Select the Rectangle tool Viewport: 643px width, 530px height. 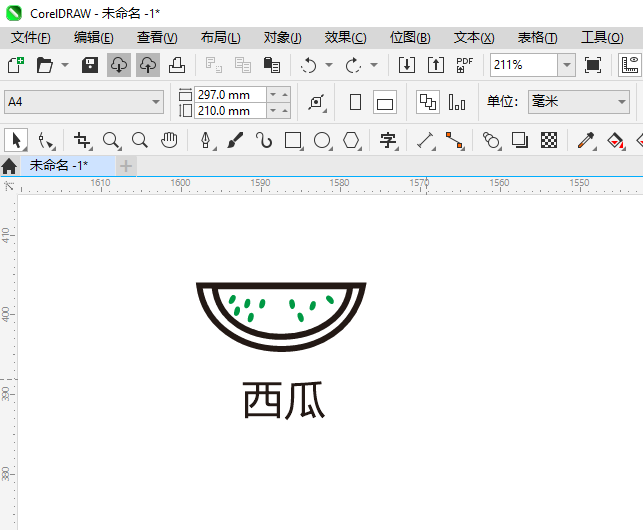click(x=293, y=141)
